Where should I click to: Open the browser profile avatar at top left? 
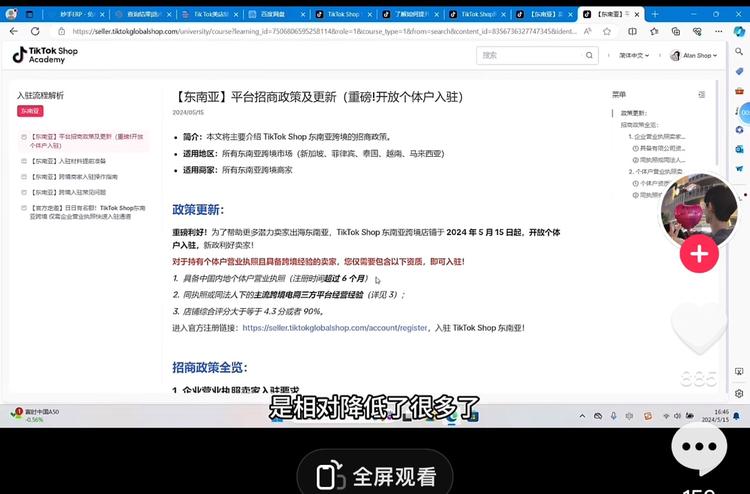coord(11,14)
